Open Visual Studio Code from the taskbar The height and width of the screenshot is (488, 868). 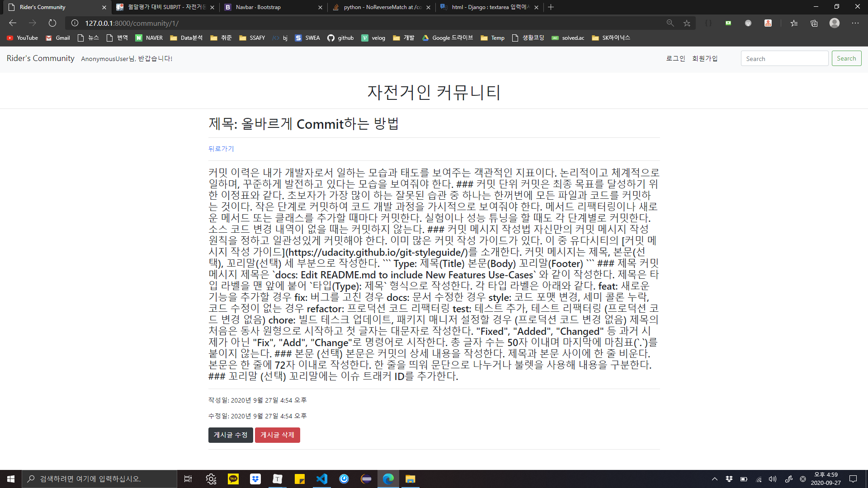click(321, 479)
